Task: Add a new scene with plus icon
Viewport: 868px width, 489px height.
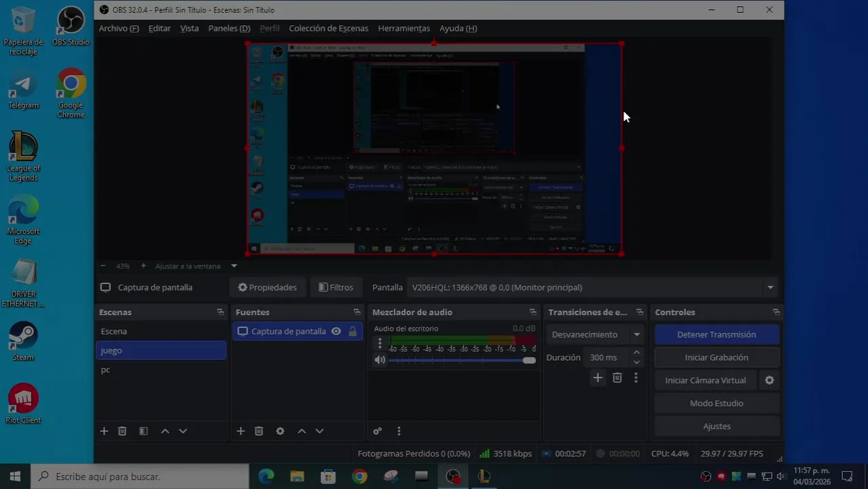Action: pos(104,431)
